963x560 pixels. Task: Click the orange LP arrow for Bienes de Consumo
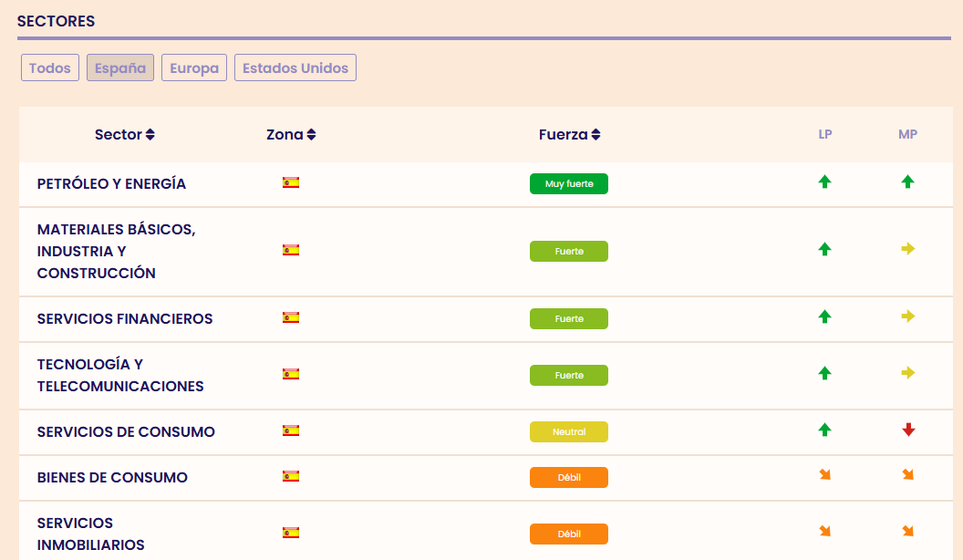pos(825,475)
